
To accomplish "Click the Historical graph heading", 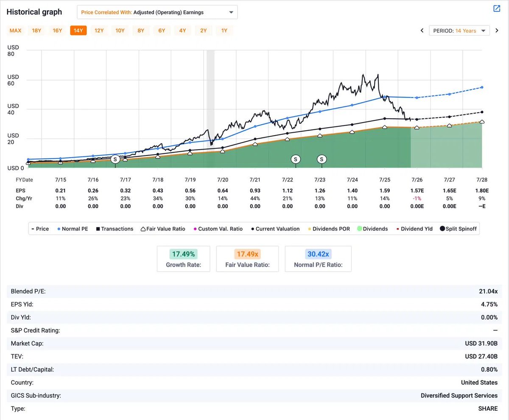I will point(34,12).
